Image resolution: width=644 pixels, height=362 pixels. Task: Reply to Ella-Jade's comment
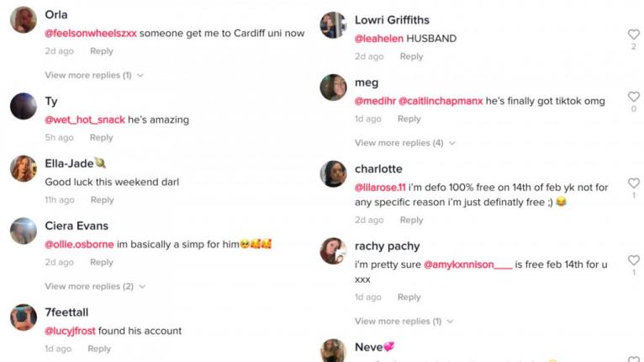click(x=102, y=200)
